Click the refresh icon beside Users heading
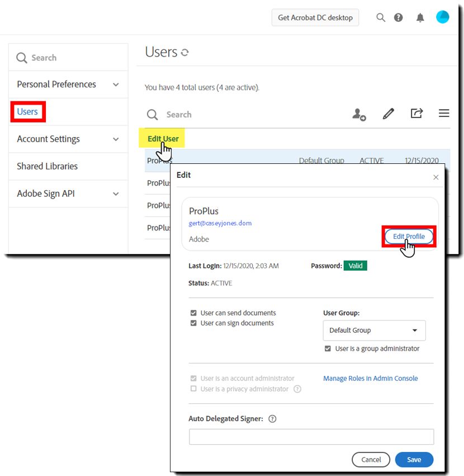The width and height of the screenshot is (464, 476). click(185, 53)
